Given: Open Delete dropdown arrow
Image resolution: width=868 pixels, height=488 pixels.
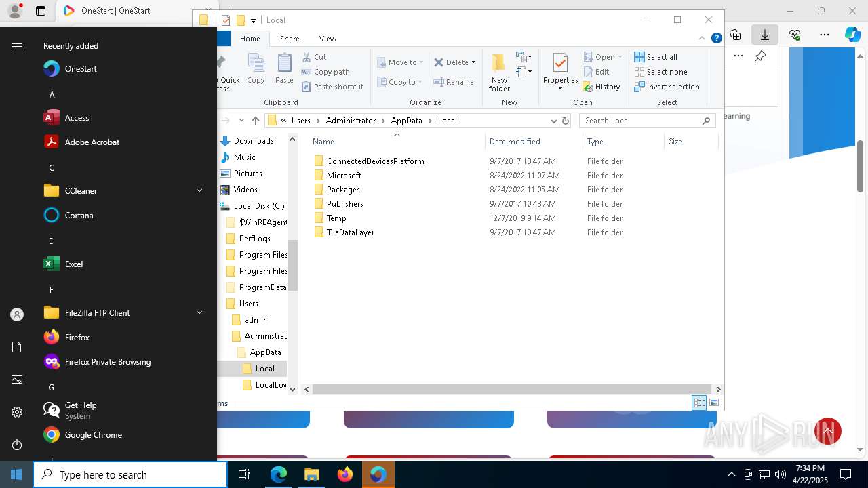Looking at the screenshot, I should [x=473, y=62].
